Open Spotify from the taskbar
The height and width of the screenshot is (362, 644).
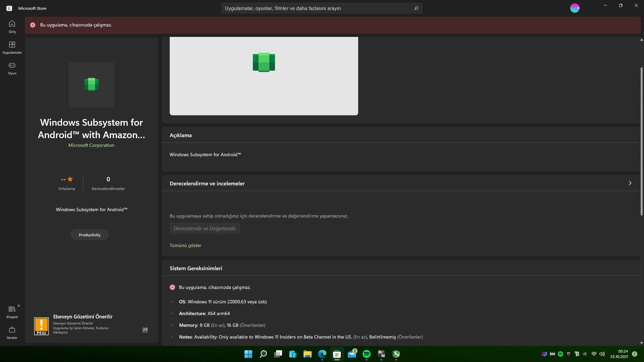(x=367, y=354)
